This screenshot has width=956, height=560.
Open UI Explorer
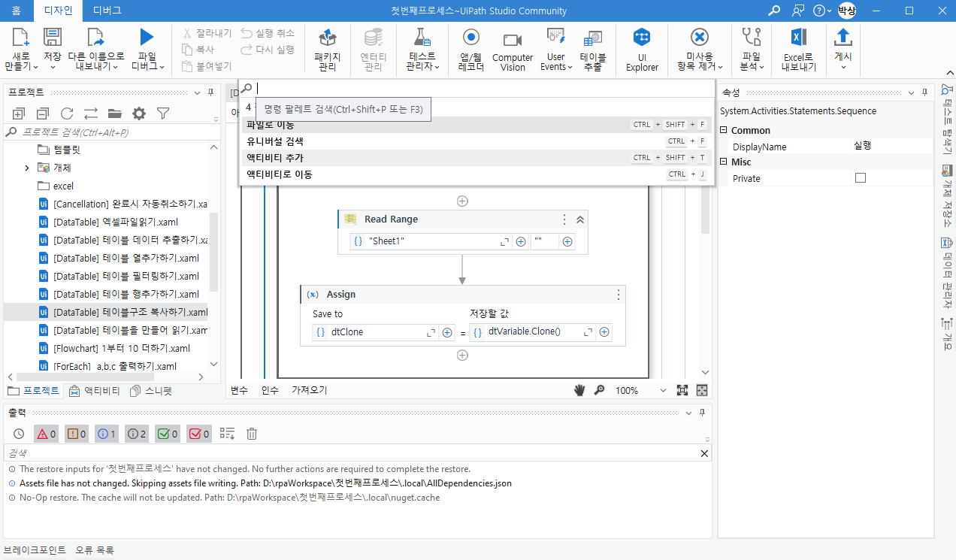pyautogui.click(x=642, y=38)
